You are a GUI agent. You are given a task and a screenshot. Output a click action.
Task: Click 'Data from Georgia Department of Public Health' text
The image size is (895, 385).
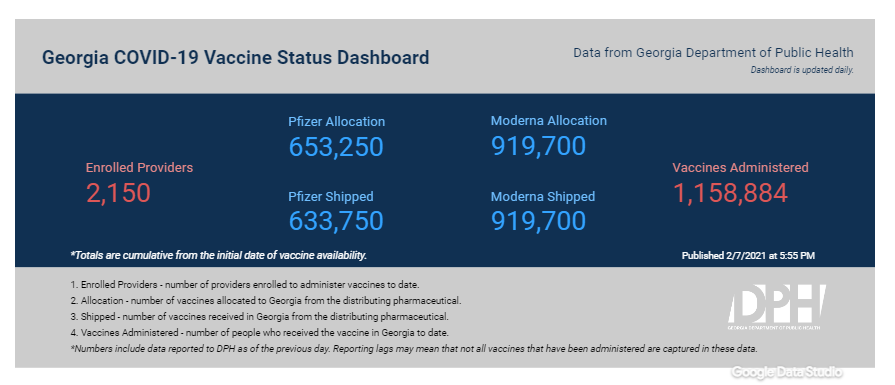[713, 52]
